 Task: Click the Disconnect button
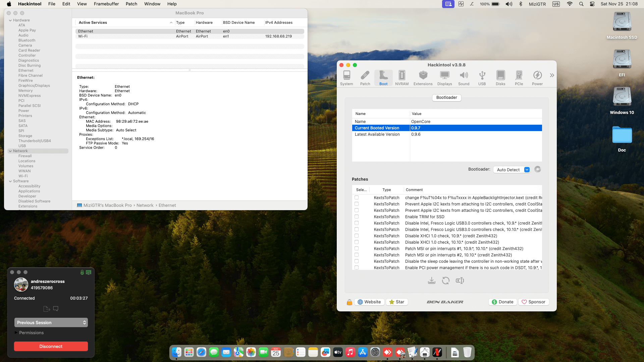[x=51, y=346]
